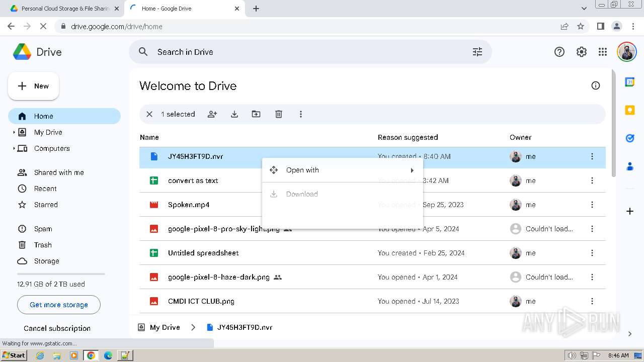The image size is (644, 362).
Task: Open the Recent section
Action: pos(45,189)
